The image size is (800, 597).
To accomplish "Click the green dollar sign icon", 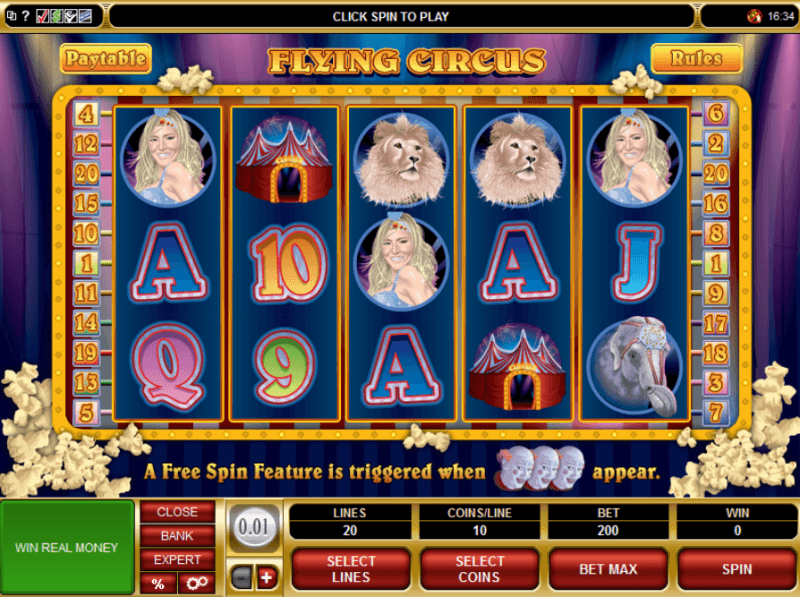I will click(56, 16).
